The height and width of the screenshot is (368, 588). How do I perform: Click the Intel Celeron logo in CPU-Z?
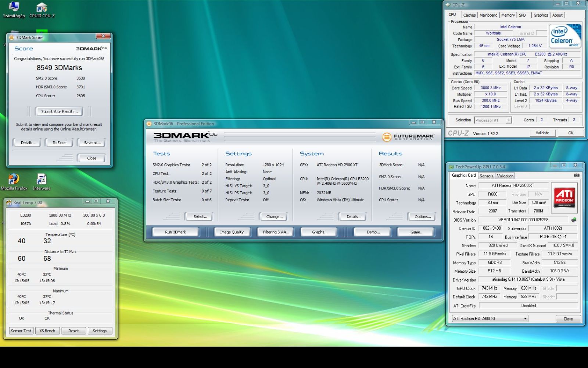[x=565, y=36]
